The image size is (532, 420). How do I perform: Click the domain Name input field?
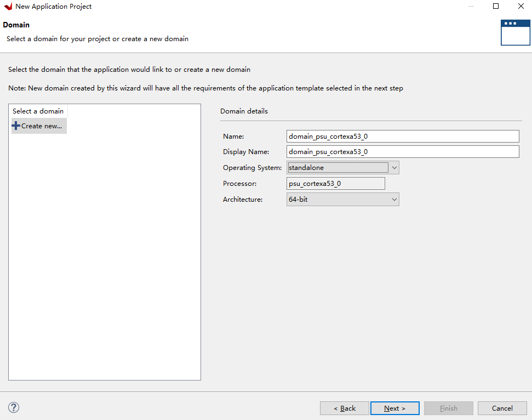coord(403,136)
